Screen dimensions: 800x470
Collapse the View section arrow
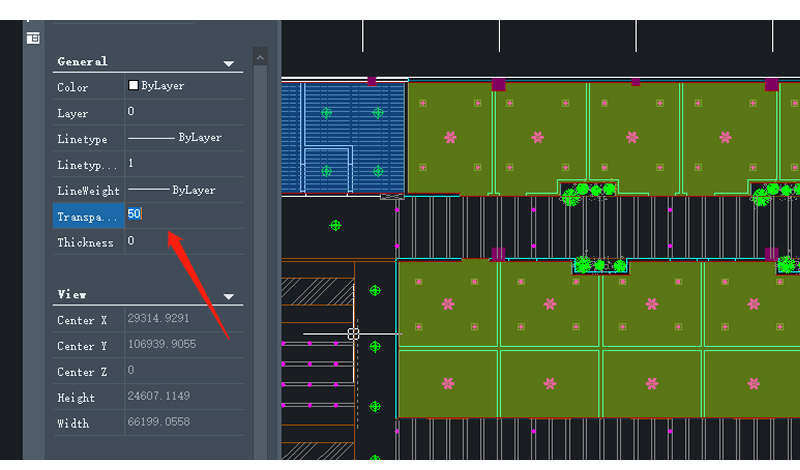229,296
